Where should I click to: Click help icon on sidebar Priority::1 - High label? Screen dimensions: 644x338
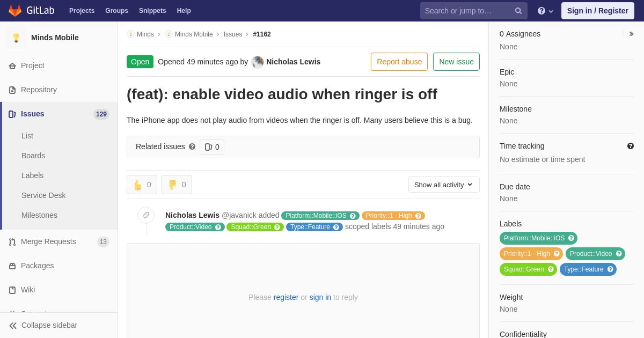click(x=557, y=254)
